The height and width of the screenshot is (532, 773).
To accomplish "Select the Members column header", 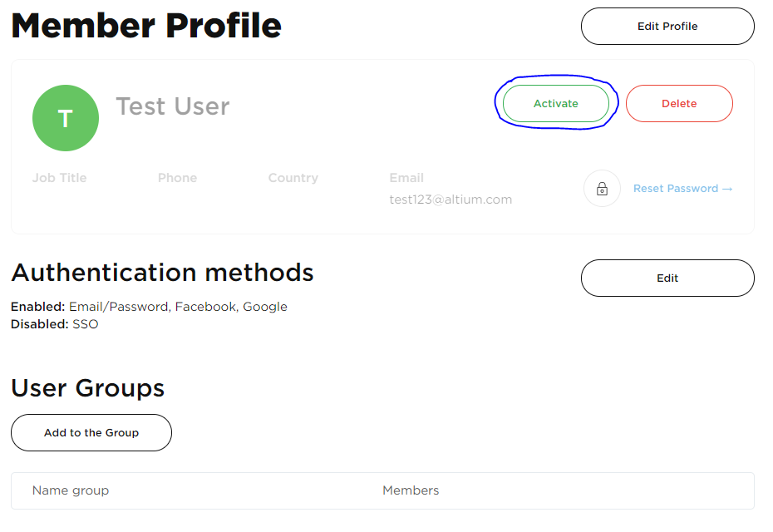I will pos(411,490).
